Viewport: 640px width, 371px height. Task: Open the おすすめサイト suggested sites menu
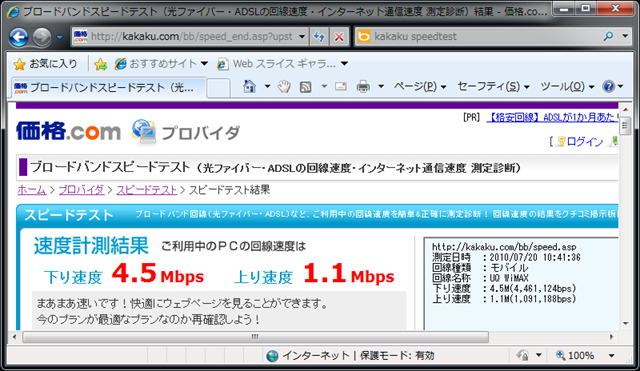161,64
